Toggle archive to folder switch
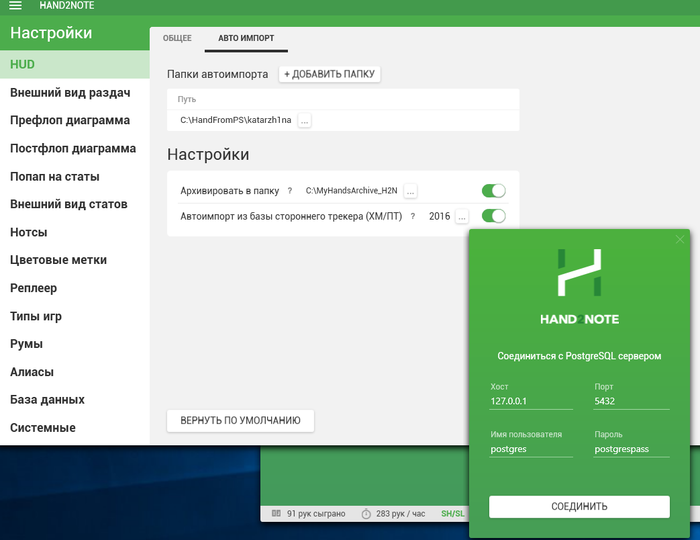The width and height of the screenshot is (700, 540). (x=493, y=191)
